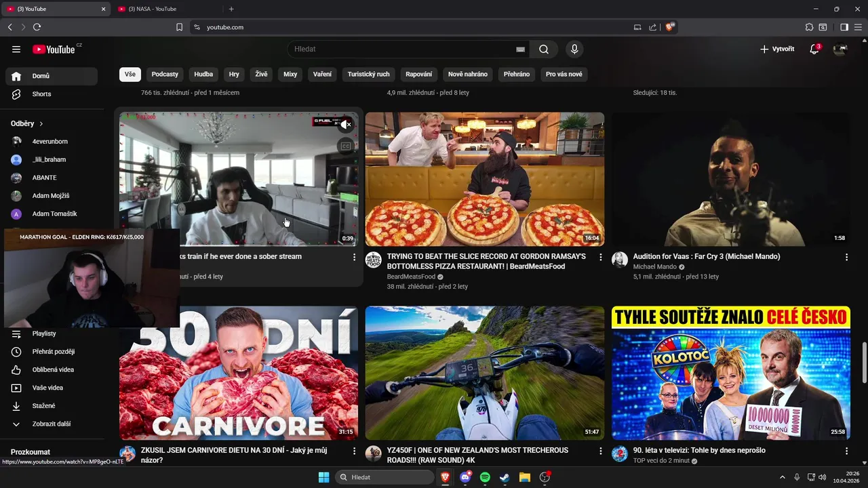Viewport: 868px width, 488px height.
Task: Open Steam from taskbar
Action: point(505,477)
